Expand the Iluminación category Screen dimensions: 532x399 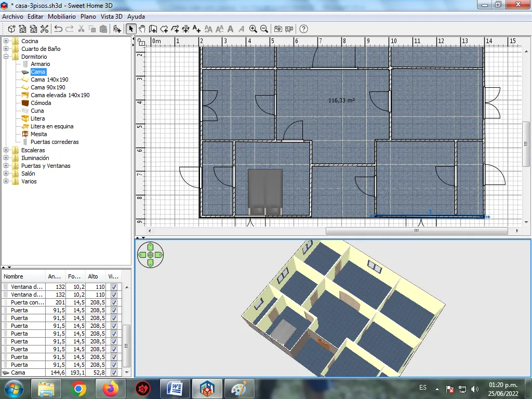[x=6, y=158]
